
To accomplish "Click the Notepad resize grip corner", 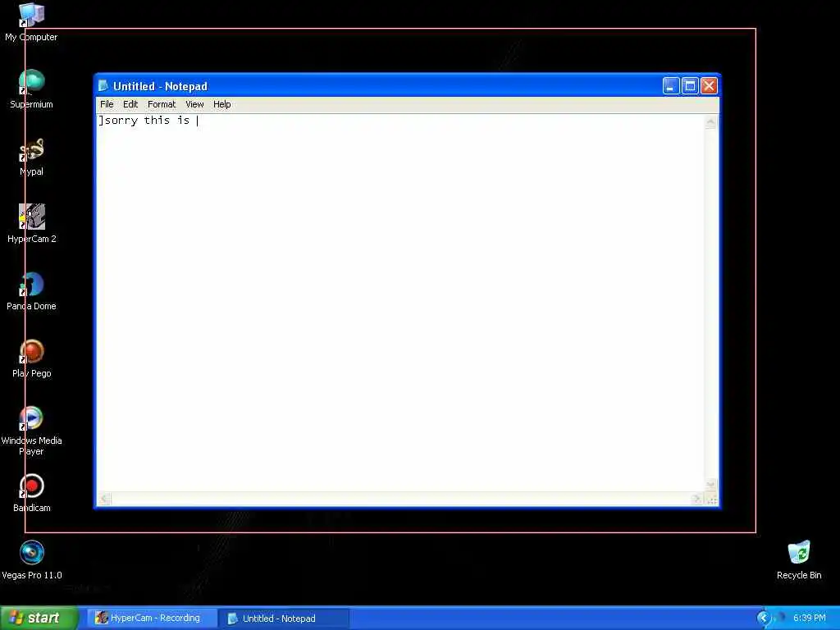I will pyautogui.click(x=711, y=500).
